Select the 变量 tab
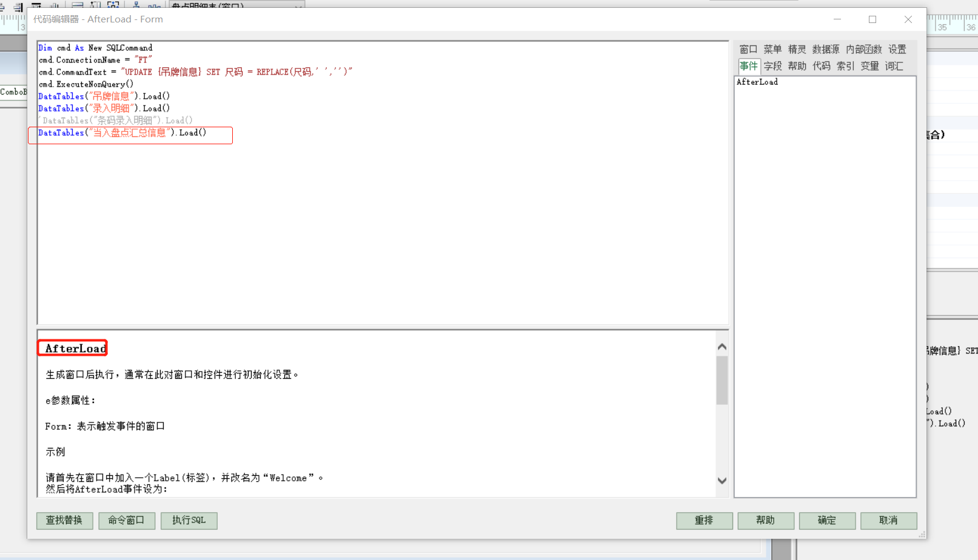This screenshot has height=560, width=978. click(x=869, y=66)
